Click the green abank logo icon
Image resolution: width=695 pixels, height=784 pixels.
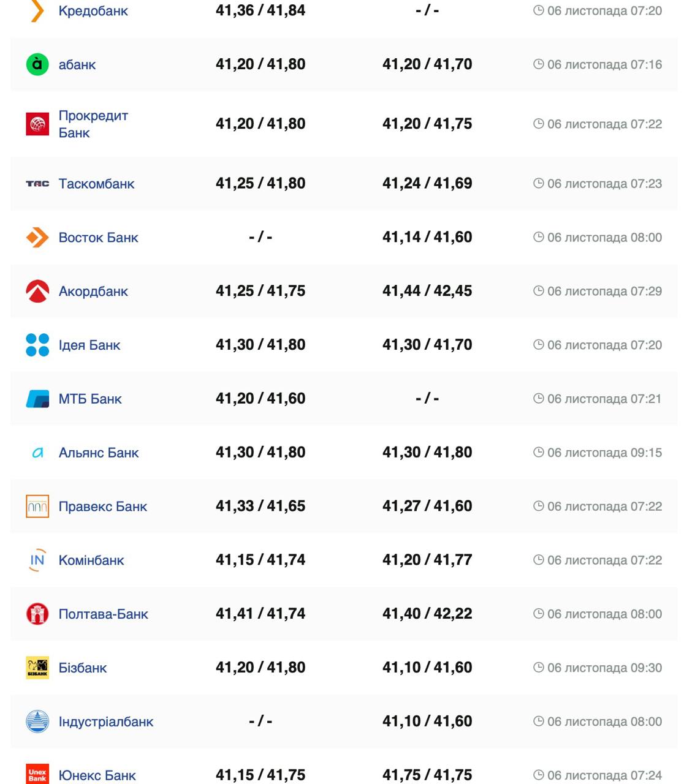point(37,64)
